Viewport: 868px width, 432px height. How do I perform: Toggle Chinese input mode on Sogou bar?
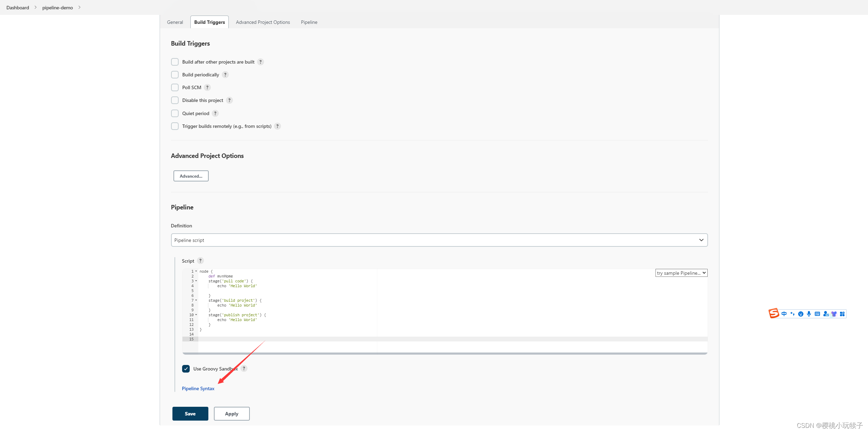pos(784,314)
